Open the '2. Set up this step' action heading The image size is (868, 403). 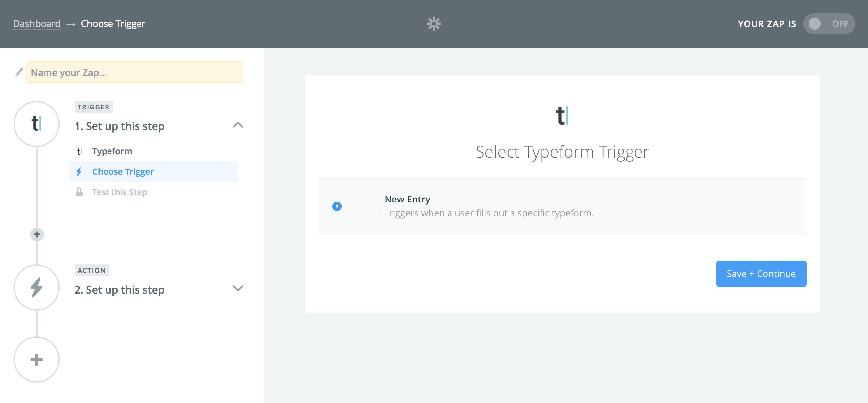click(119, 290)
